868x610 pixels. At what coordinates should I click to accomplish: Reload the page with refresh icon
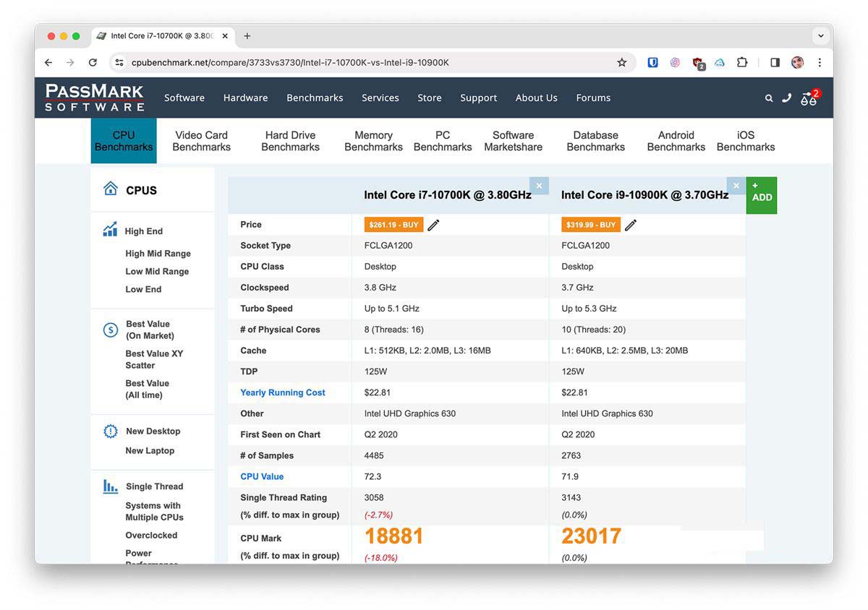(93, 63)
